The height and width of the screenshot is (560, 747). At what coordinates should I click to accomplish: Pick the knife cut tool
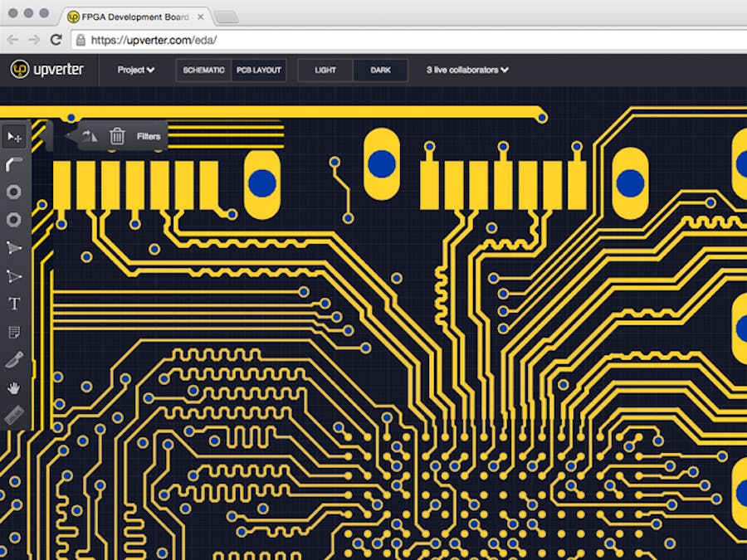(x=14, y=360)
